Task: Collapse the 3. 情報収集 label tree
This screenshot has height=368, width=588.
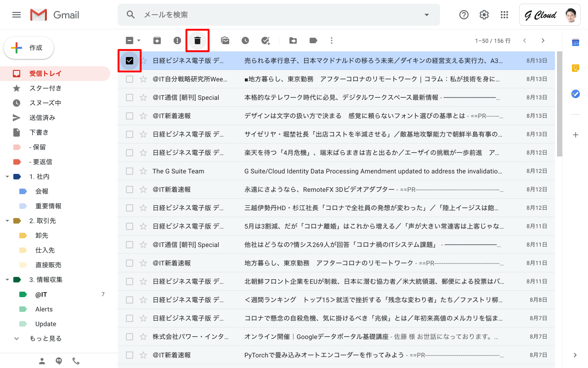Action: (7, 280)
